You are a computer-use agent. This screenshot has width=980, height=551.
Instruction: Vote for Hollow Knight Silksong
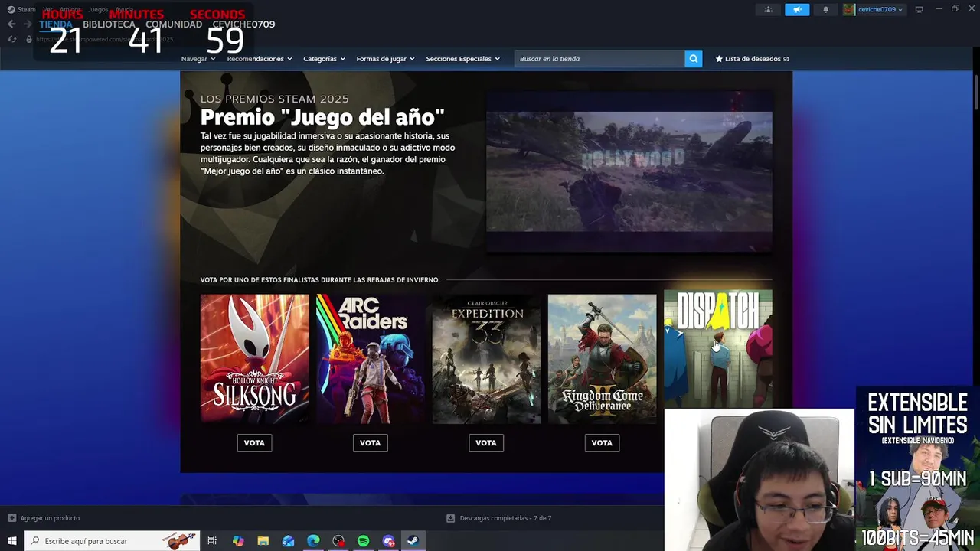(254, 442)
